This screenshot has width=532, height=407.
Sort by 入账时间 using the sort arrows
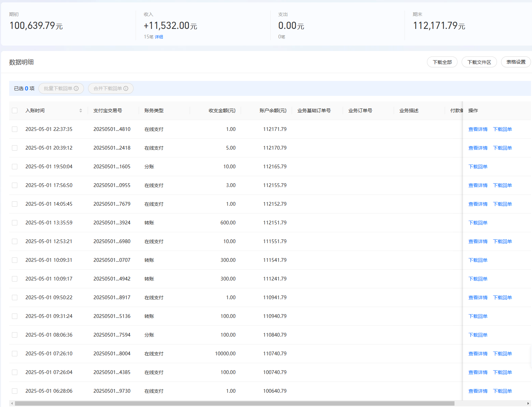tap(81, 111)
